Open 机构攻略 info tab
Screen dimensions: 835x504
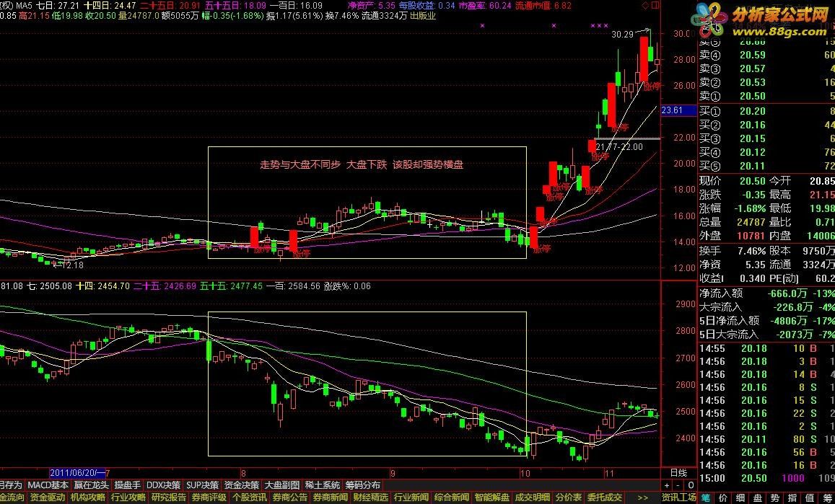click(x=88, y=498)
